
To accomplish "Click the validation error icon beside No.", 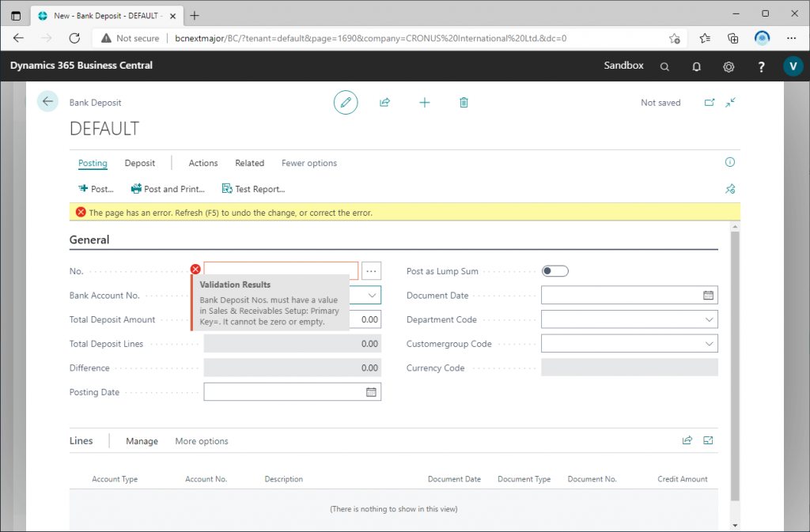I will click(195, 269).
